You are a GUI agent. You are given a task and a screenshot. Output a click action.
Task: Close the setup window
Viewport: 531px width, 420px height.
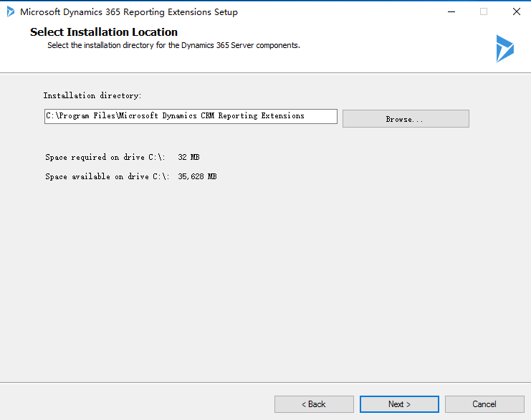tap(517, 12)
